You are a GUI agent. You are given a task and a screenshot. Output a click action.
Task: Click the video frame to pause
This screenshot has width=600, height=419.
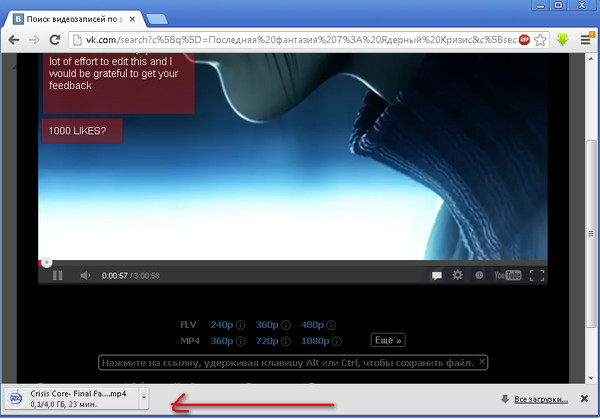tap(293, 157)
